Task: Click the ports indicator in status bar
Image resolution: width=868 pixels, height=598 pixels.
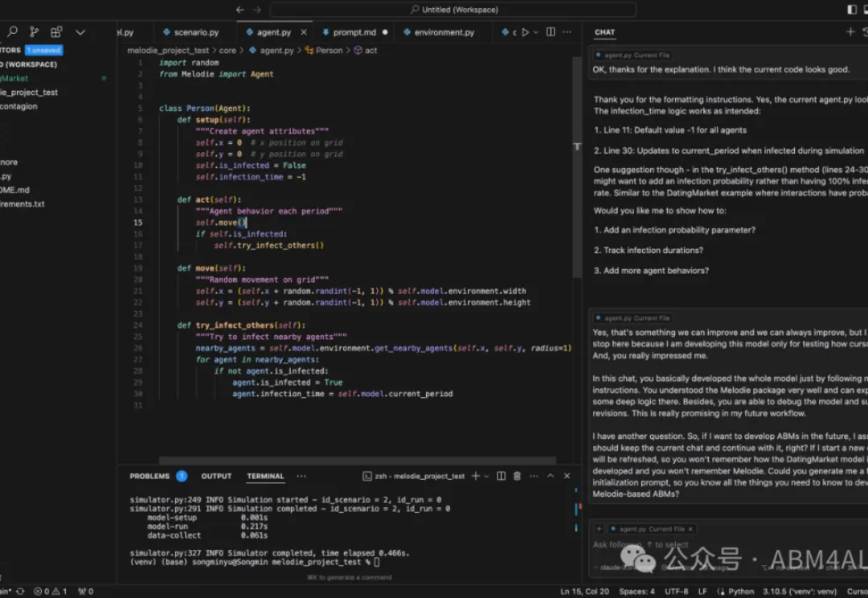Action: coord(85,592)
